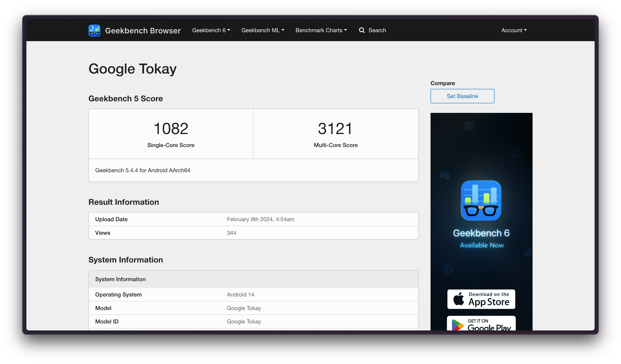Open the Geekbench 6 dropdown menu

pyautogui.click(x=211, y=30)
